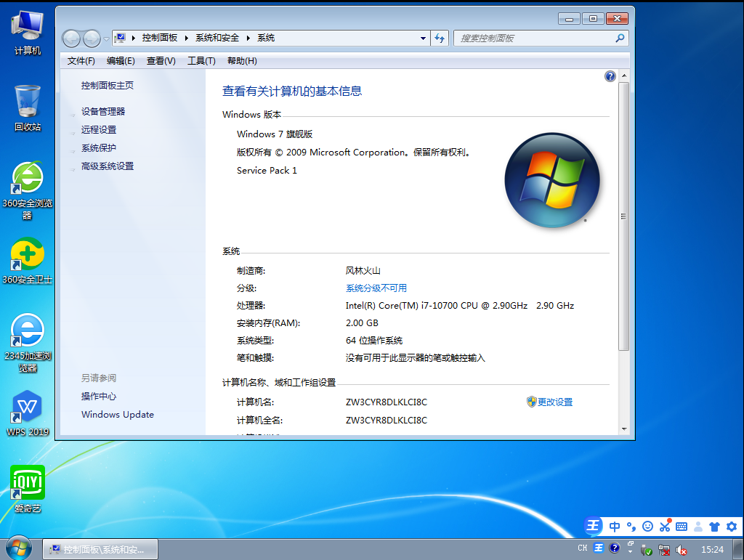Open 系统保护 link
Screen dimensions: 744x560
pyautogui.click(x=99, y=148)
